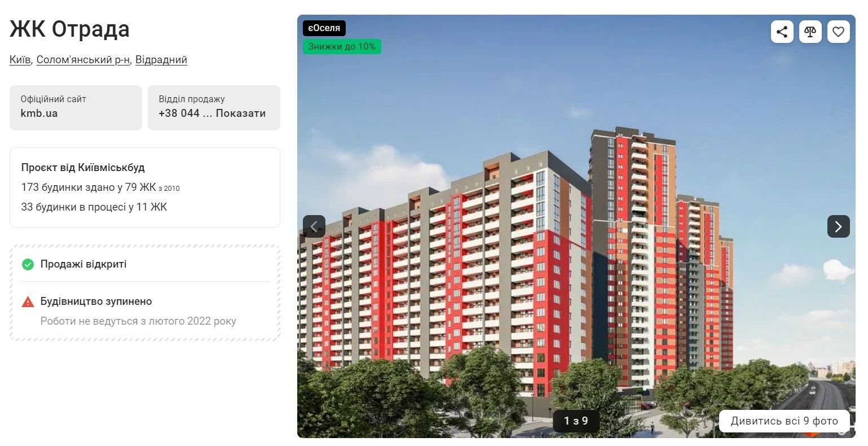
Task: Click the red warning triangle icon
Action: pos(28,301)
